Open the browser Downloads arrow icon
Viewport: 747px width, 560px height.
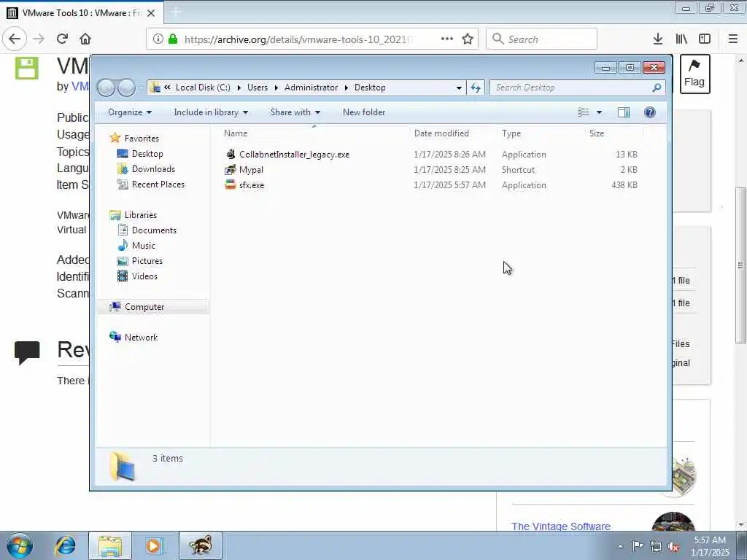(658, 39)
